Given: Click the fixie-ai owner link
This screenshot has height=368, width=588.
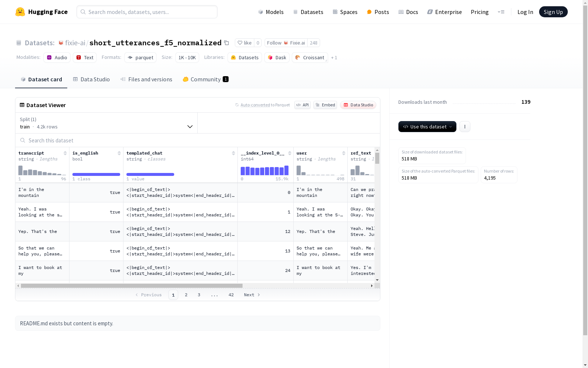Looking at the screenshot, I should [x=75, y=43].
